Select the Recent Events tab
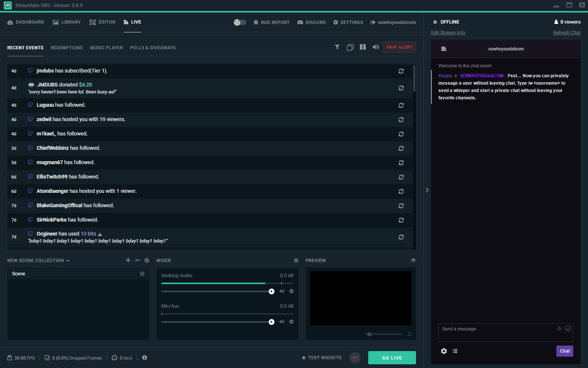Screen dimensions: 588x368 pos(25,48)
